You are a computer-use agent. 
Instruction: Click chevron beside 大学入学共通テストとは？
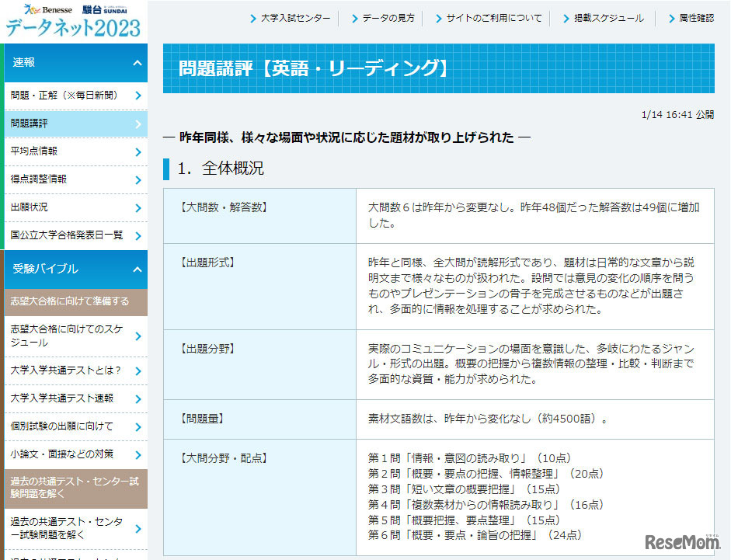tap(137, 370)
